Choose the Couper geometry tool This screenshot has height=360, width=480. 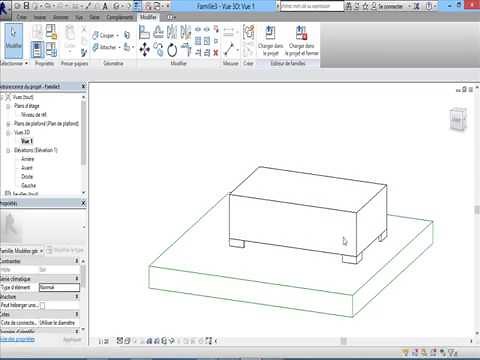point(104,35)
